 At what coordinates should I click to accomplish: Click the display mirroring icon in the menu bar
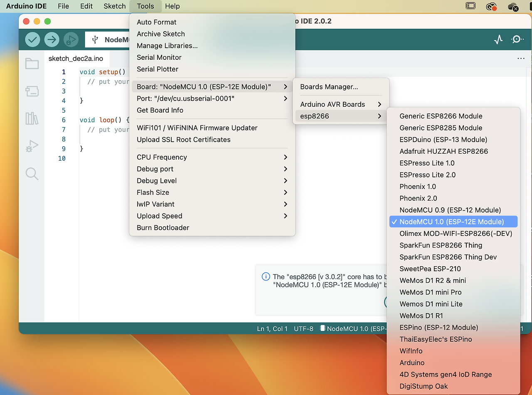tap(470, 6)
